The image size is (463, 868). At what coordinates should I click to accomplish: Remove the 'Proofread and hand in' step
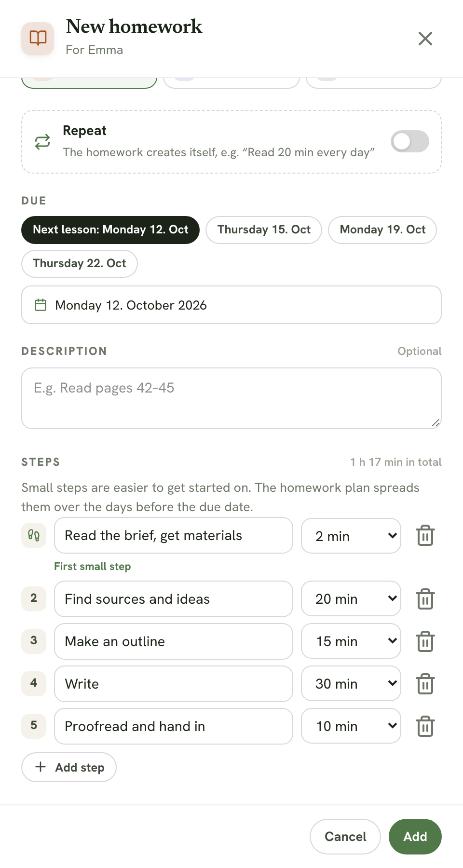[x=425, y=726]
